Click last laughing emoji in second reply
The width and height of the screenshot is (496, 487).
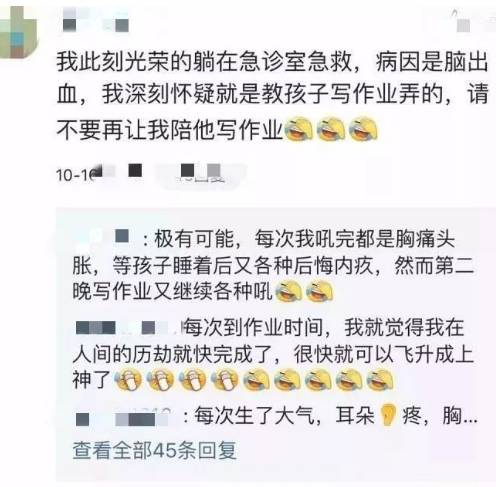pos(380,380)
